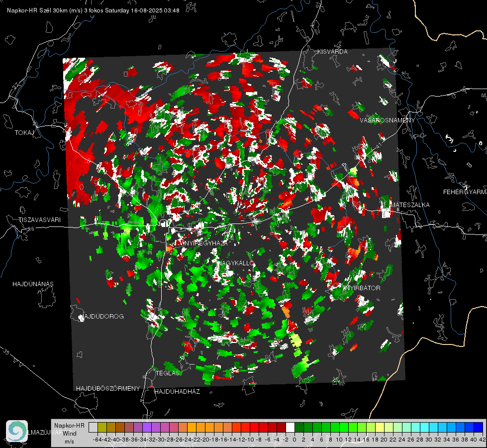Click the grey swatch at legend start
This screenshot has height=448, width=487.
tap(93, 427)
